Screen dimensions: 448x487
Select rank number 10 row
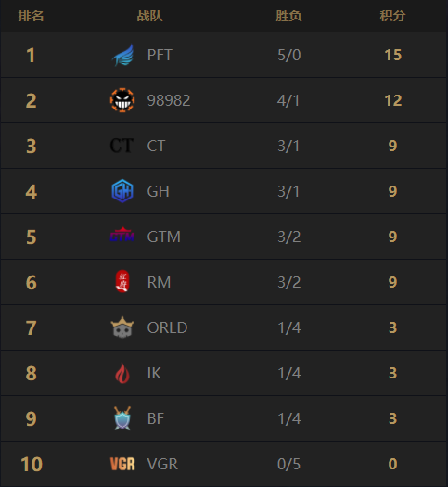(224, 464)
